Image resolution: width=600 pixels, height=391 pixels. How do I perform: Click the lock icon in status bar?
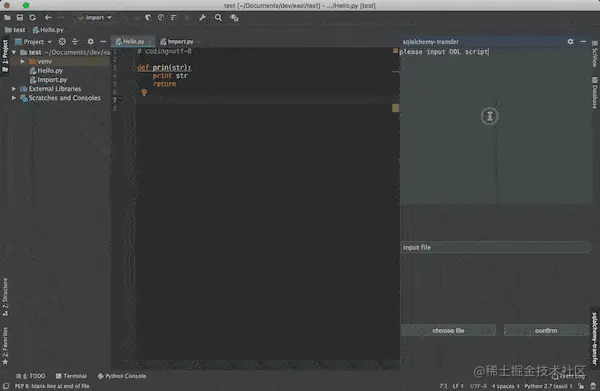coord(581,386)
